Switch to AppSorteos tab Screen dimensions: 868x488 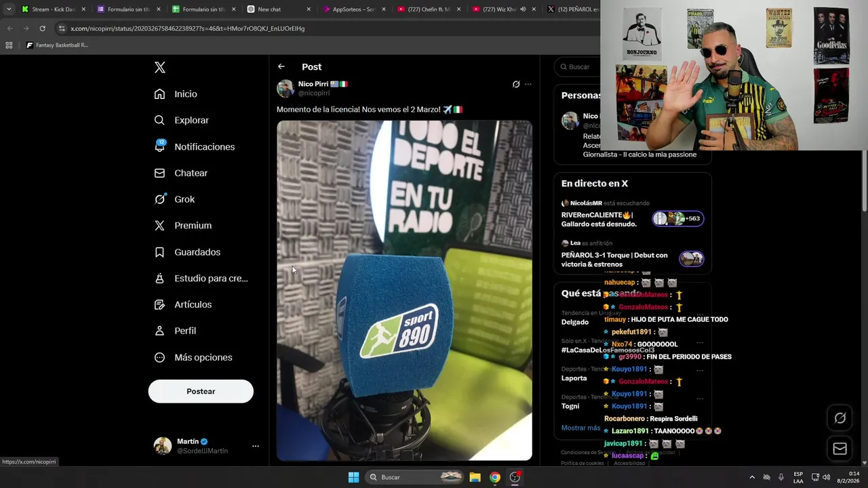point(354,9)
